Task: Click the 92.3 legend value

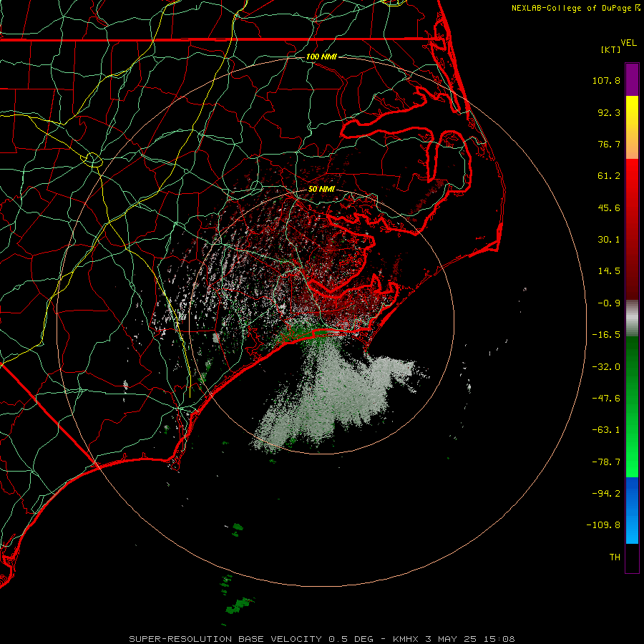Action: coord(609,112)
